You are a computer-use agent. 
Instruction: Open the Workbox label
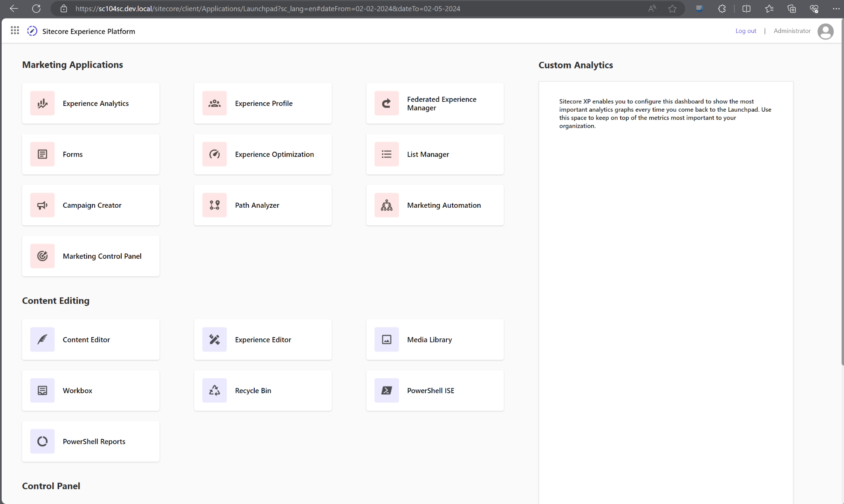click(77, 391)
